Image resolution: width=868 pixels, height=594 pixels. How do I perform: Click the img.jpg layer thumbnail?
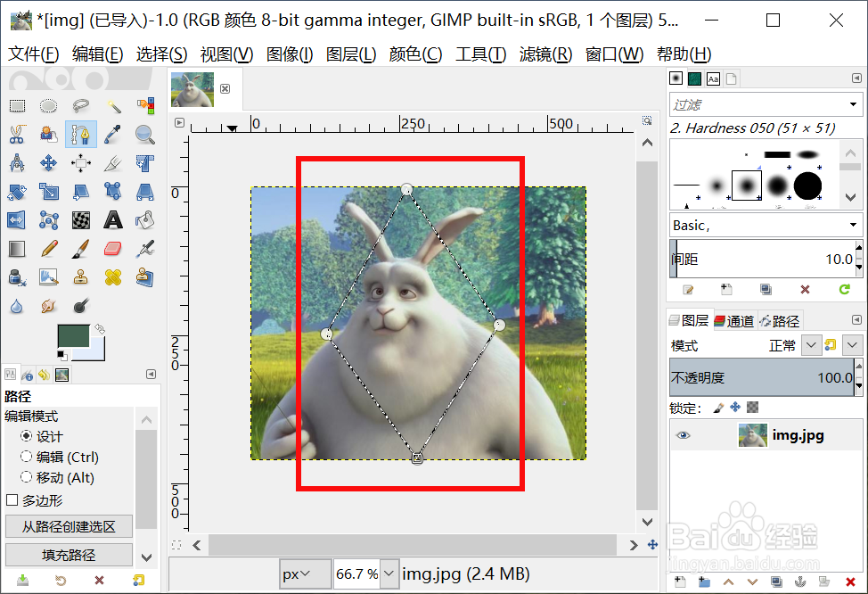(752, 435)
